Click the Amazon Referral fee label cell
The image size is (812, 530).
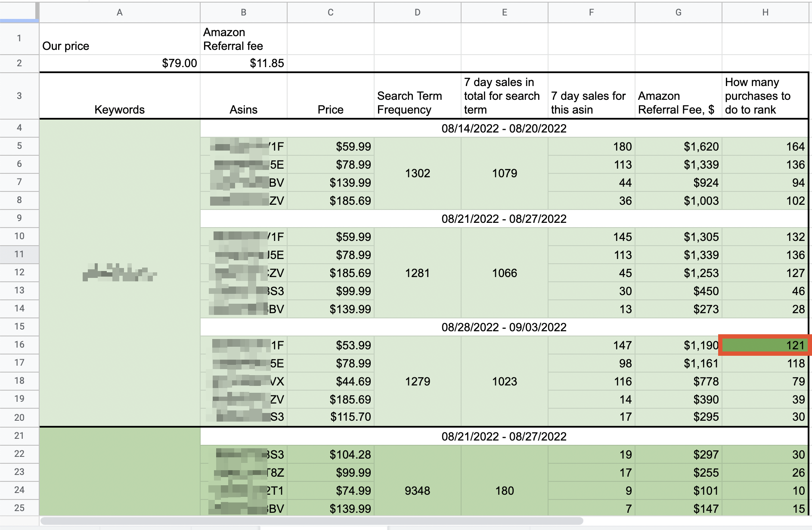point(244,39)
